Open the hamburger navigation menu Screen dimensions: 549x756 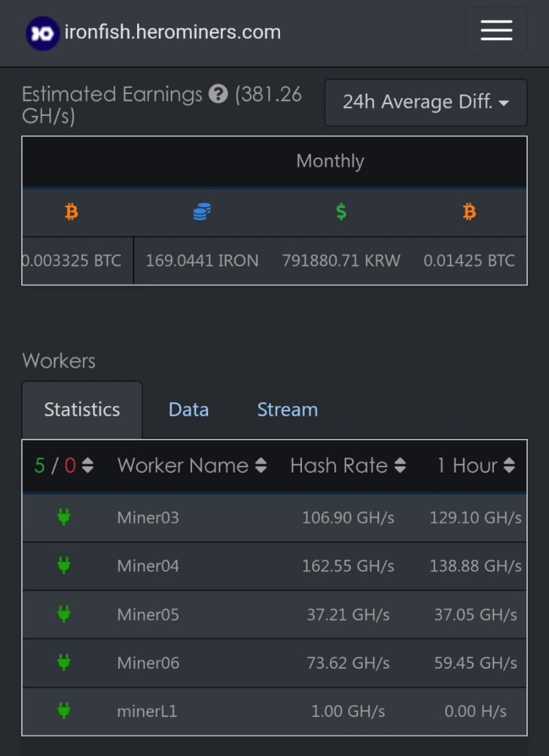click(x=496, y=31)
